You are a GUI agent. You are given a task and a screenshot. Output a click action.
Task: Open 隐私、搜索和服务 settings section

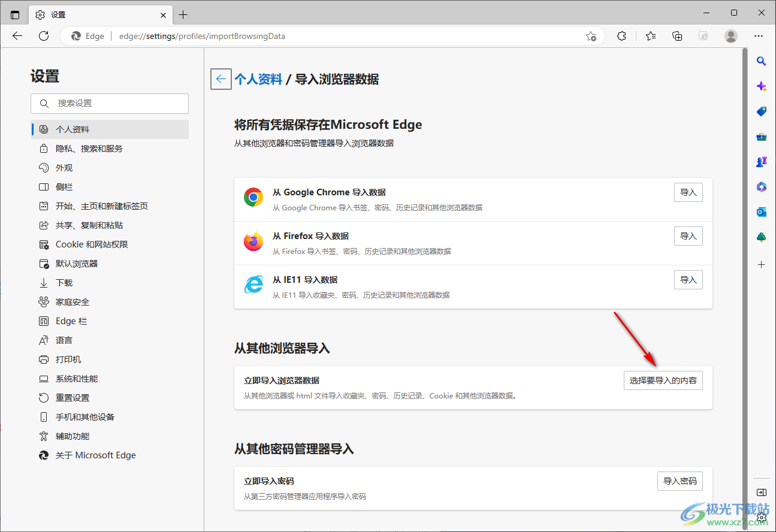pyautogui.click(x=110, y=149)
